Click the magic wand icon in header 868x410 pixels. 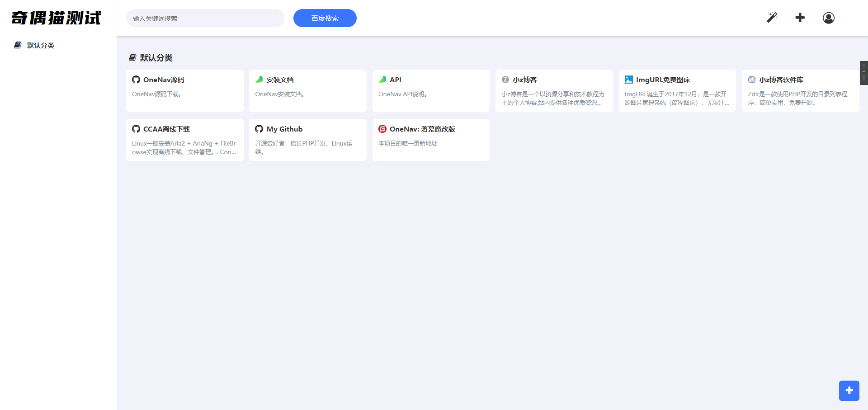(x=772, y=18)
